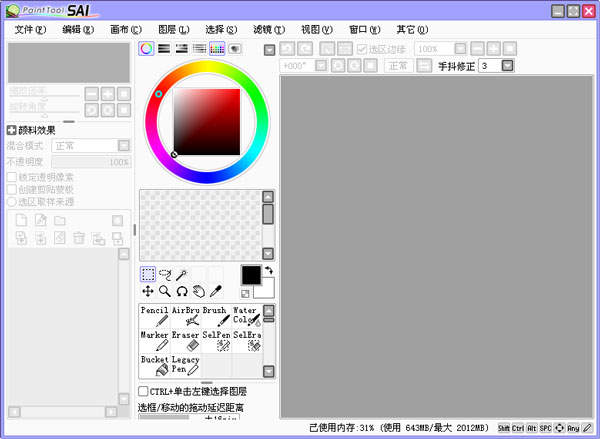The height and width of the screenshot is (439, 600).
Task: Select the AirBrush tool
Action: [186, 316]
